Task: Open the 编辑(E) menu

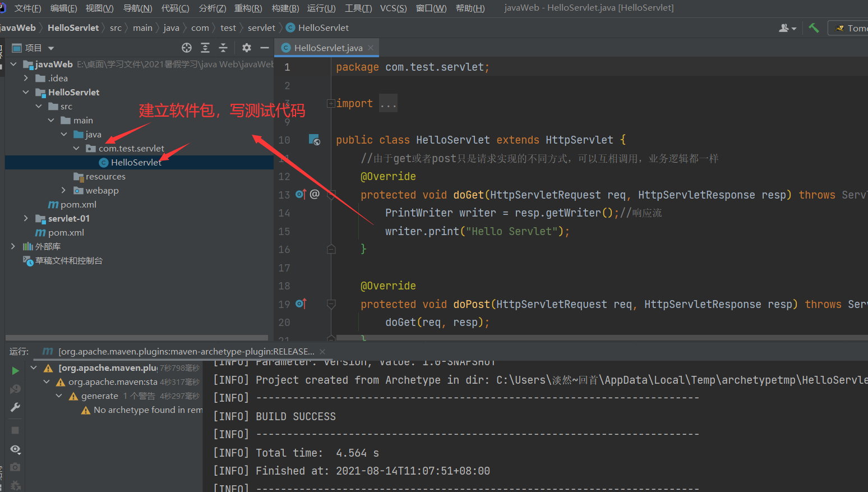Action: tap(64, 8)
